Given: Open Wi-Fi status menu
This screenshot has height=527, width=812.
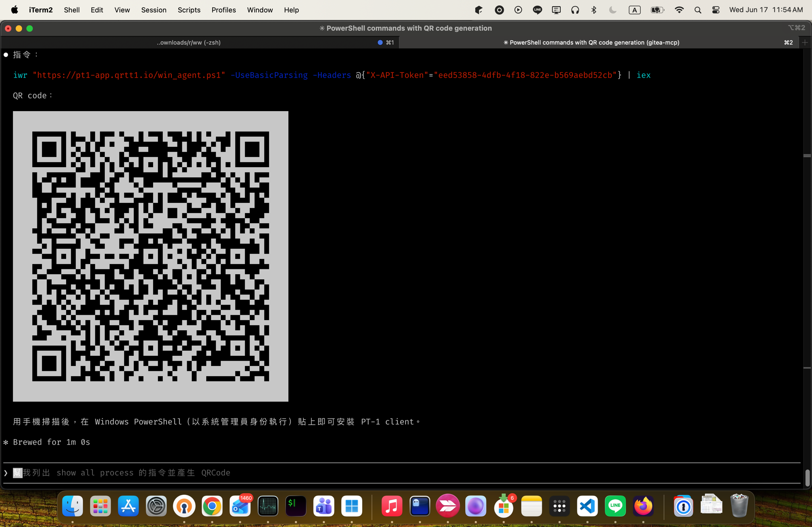Looking at the screenshot, I should 679,10.
